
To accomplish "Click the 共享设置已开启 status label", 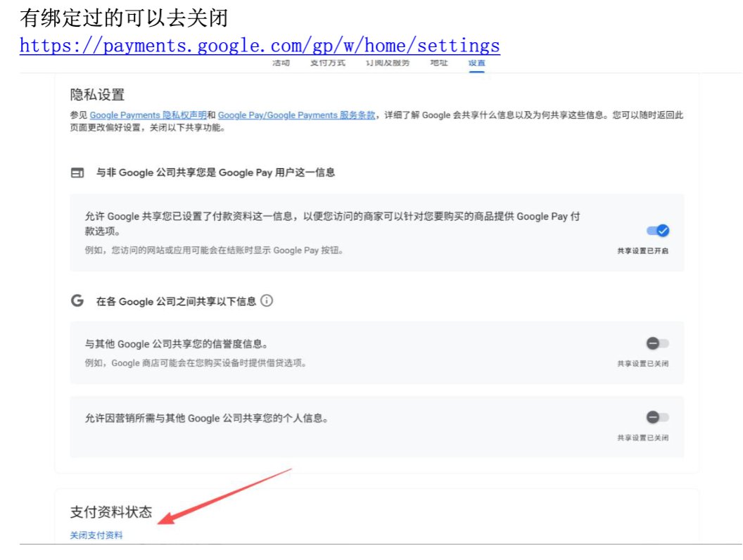I will coord(642,250).
